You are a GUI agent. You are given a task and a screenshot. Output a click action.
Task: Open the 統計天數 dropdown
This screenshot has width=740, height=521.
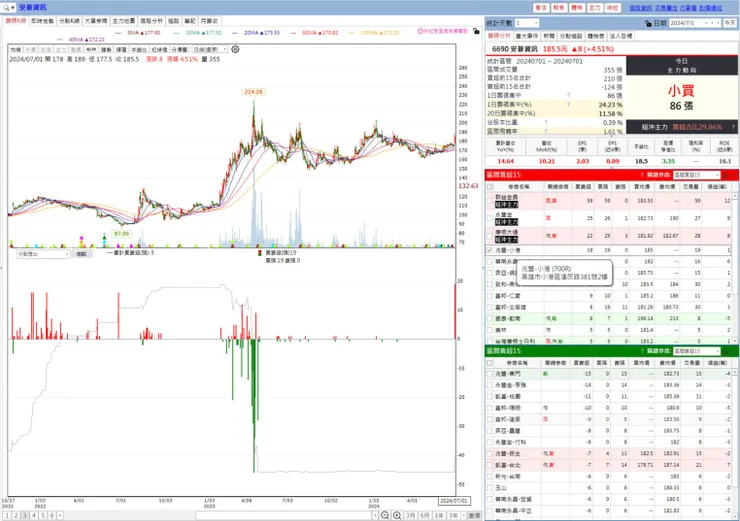click(527, 23)
